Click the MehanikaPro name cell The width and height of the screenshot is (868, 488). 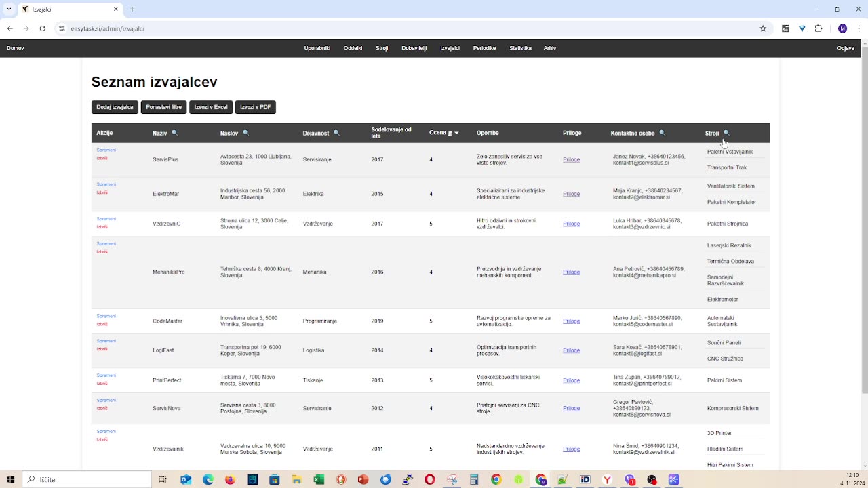point(169,272)
